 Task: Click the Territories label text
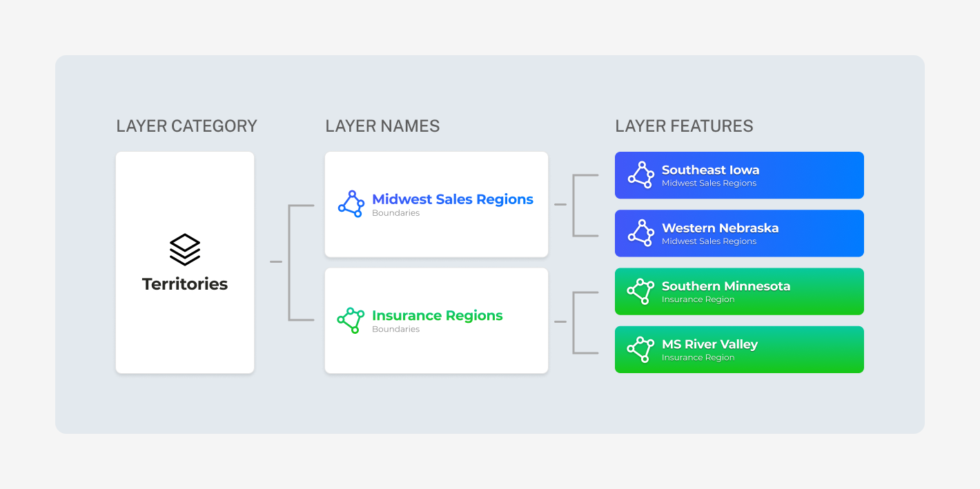pos(185,284)
